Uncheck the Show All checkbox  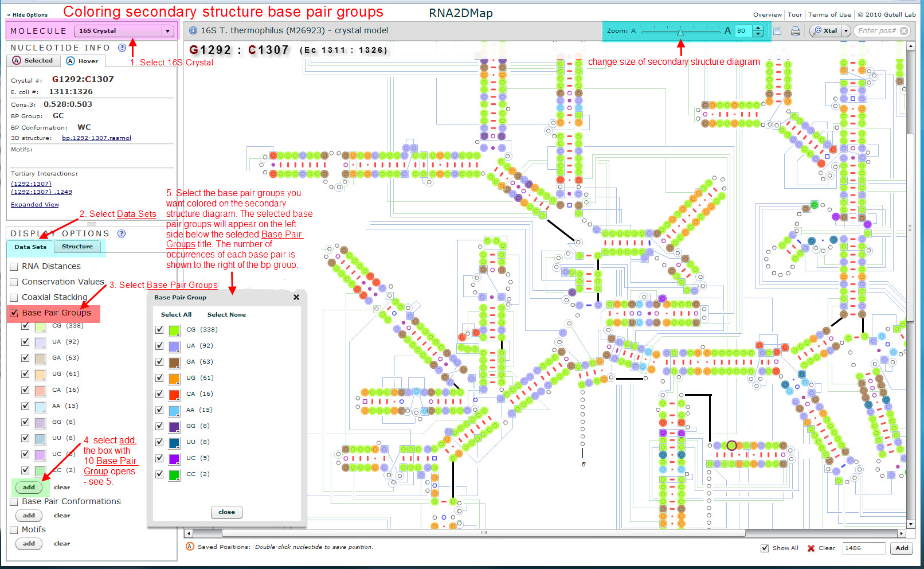click(x=765, y=548)
